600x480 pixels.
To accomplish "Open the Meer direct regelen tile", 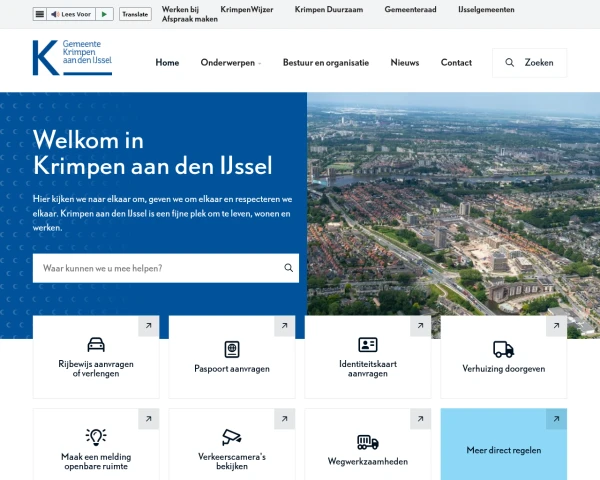I will pyautogui.click(x=503, y=450).
